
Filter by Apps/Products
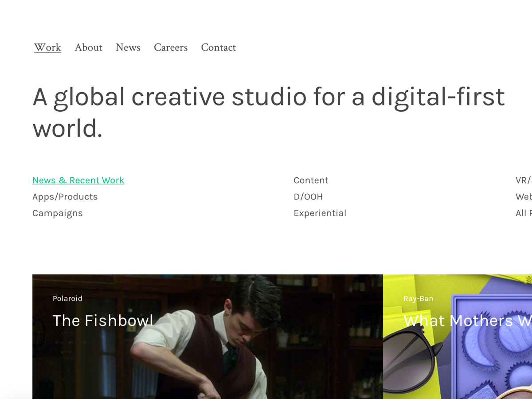coord(65,197)
